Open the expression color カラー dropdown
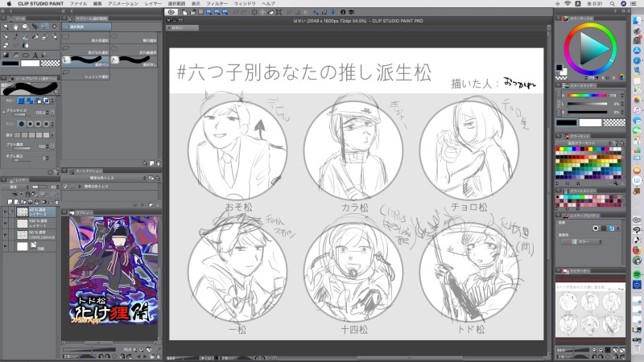Viewport: 644px width, 362px height. 583,242
